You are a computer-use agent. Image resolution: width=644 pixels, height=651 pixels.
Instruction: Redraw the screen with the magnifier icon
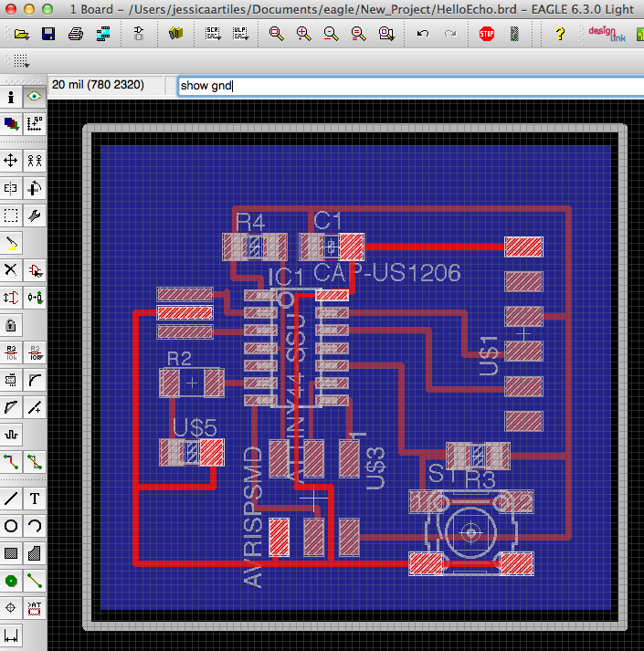(359, 34)
